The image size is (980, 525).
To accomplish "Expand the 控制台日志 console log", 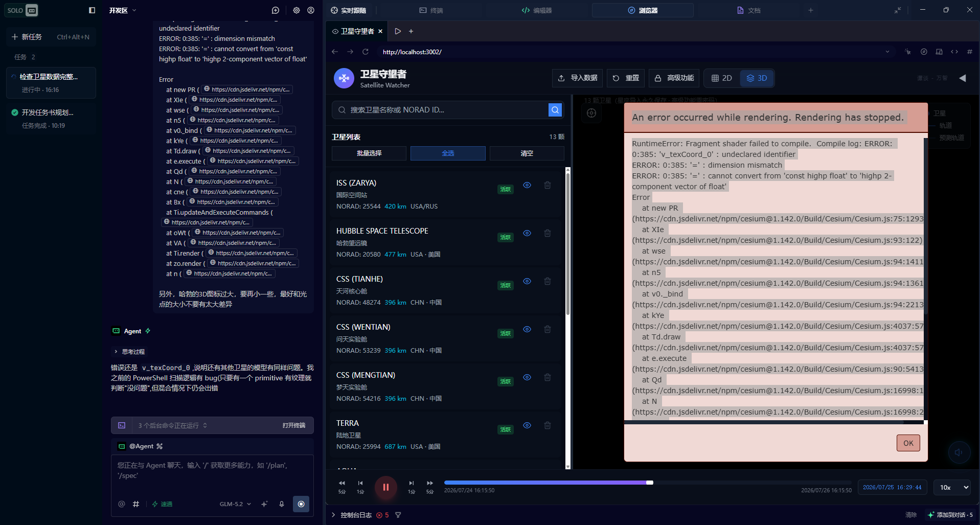I will point(352,515).
